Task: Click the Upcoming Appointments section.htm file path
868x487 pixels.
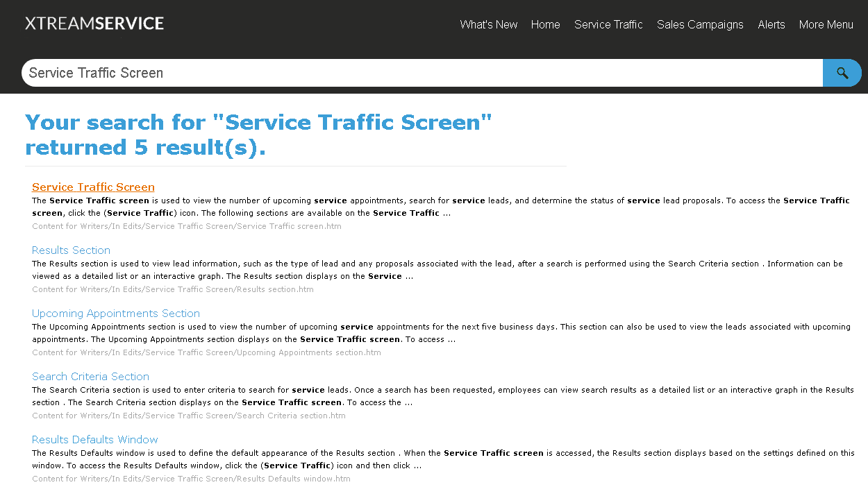Action: pyautogui.click(x=206, y=352)
